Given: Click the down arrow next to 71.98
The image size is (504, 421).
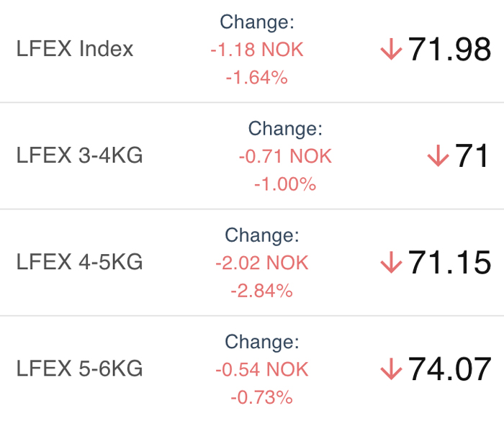Looking at the screenshot, I should click(391, 49).
